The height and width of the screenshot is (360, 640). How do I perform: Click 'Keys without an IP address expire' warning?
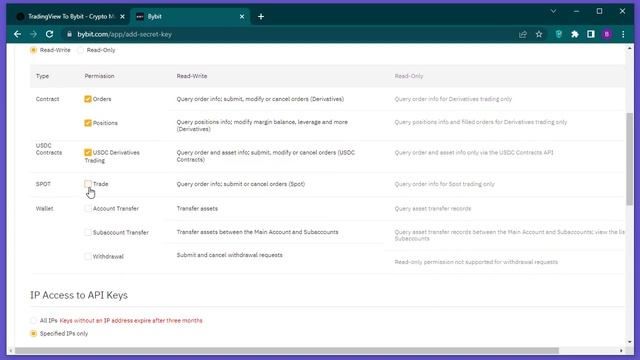click(x=131, y=320)
